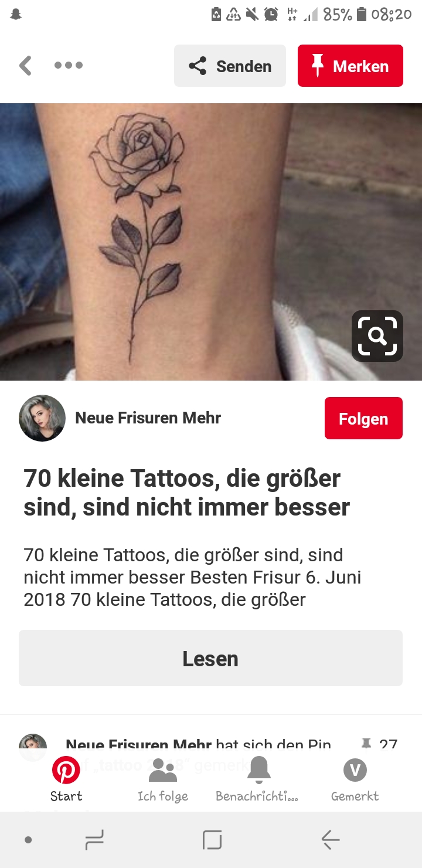This screenshot has width=422, height=868.
Task: Tap Android recent apps icon
Action: coord(94,840)
